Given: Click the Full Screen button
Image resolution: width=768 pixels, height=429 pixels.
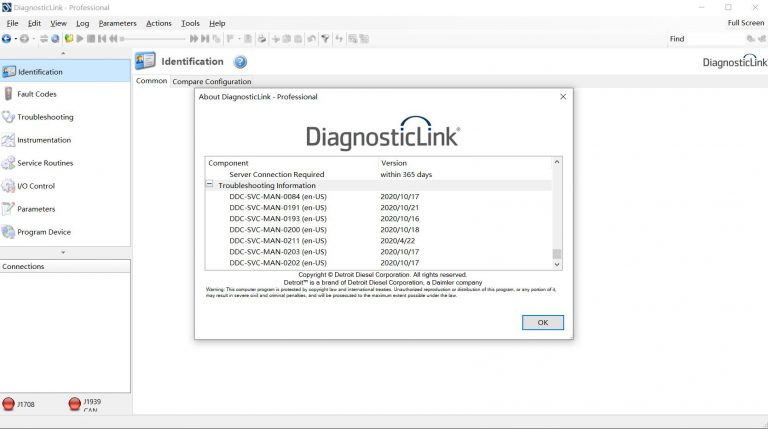Looking at the screenshot, I should [x=745, y=23].
